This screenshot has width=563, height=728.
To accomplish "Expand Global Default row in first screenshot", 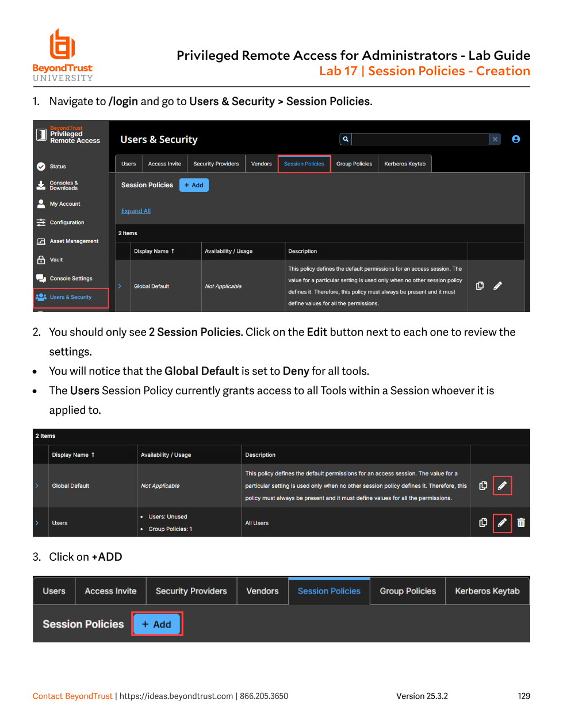I will [x=120, y=286].
